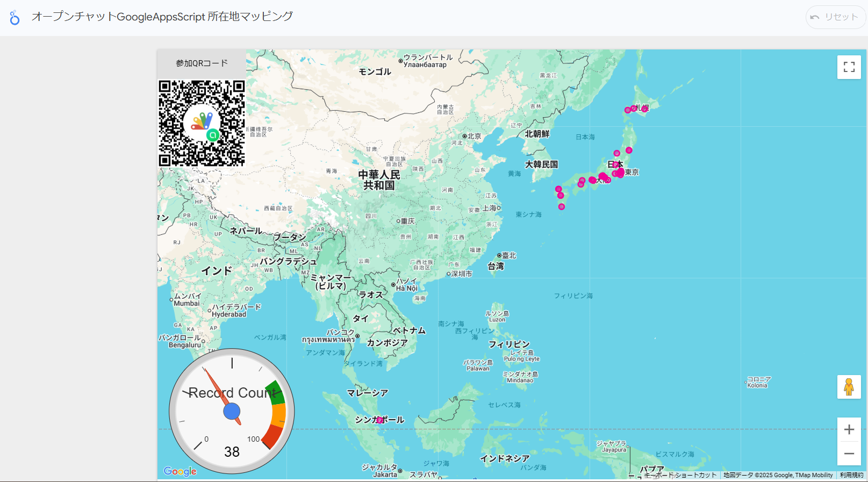The width and height of the screenshot is (868, 482).
Task: Click the バングラデシュ map label
Action: (x=289, y=261)
